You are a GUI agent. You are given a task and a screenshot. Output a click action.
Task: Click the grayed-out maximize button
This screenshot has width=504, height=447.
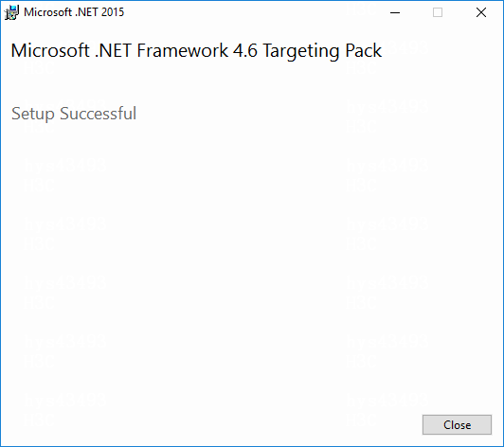click(438, 12)
